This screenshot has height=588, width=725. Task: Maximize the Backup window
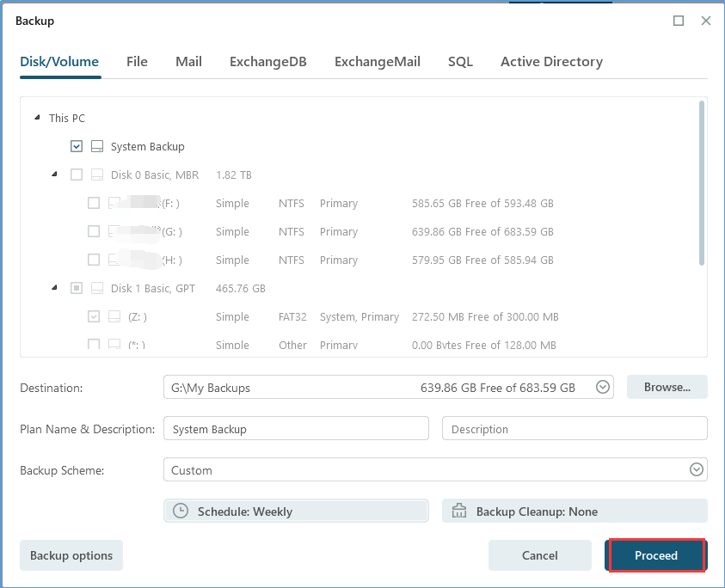click(679, 21)
